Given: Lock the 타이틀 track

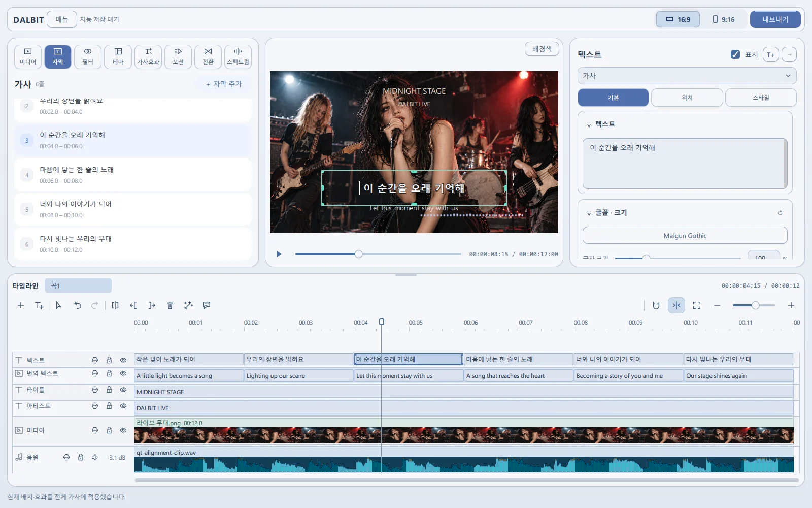Looking at the screenshot, I should 109,390.
